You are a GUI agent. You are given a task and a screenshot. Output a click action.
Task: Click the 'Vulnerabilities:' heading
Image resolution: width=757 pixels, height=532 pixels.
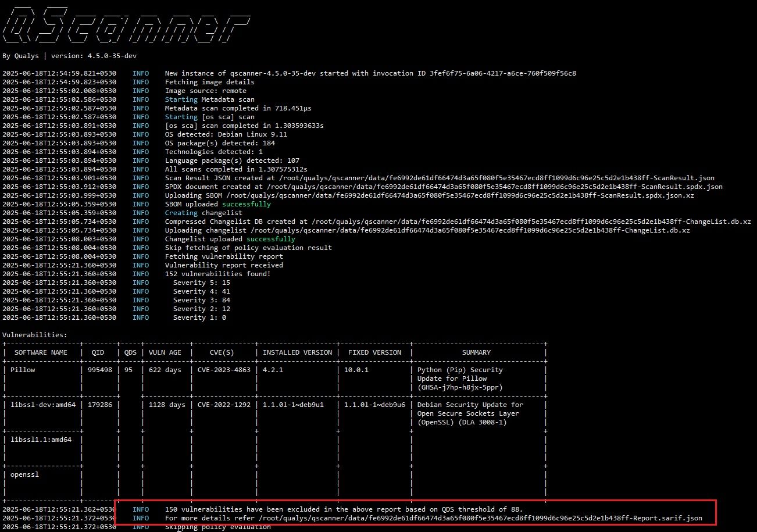(35, 335)
